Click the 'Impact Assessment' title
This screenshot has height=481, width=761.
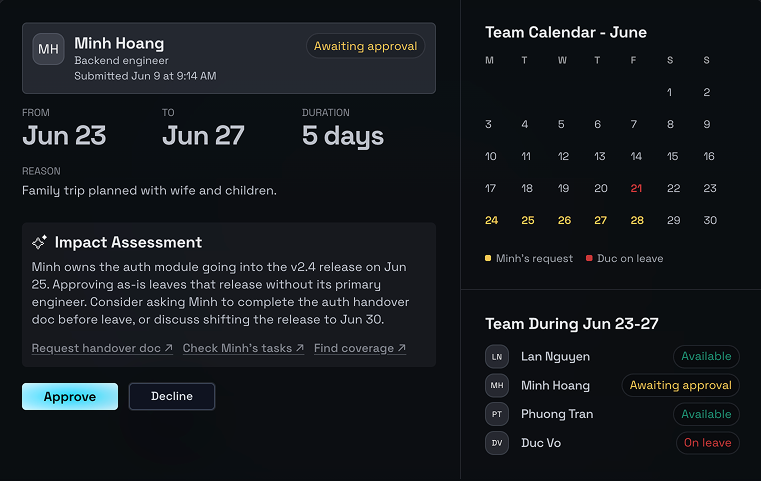click(128, 242)
